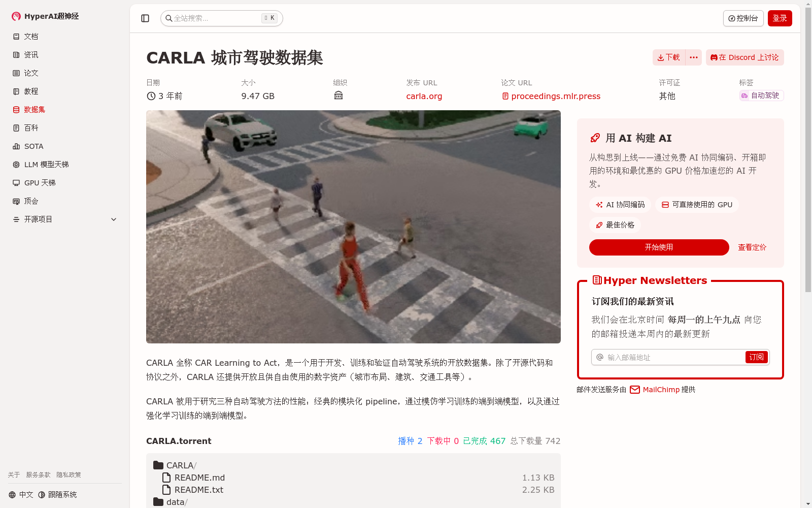Open the carla.org link
The width and height of the screenshot is (812, 508).
tap(424, 96)
